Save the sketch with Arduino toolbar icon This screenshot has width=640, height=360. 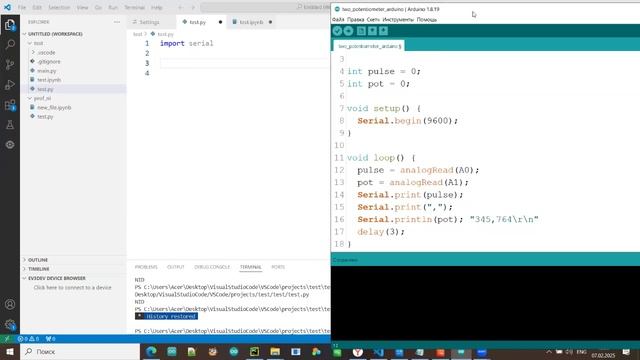coord(383,31)
